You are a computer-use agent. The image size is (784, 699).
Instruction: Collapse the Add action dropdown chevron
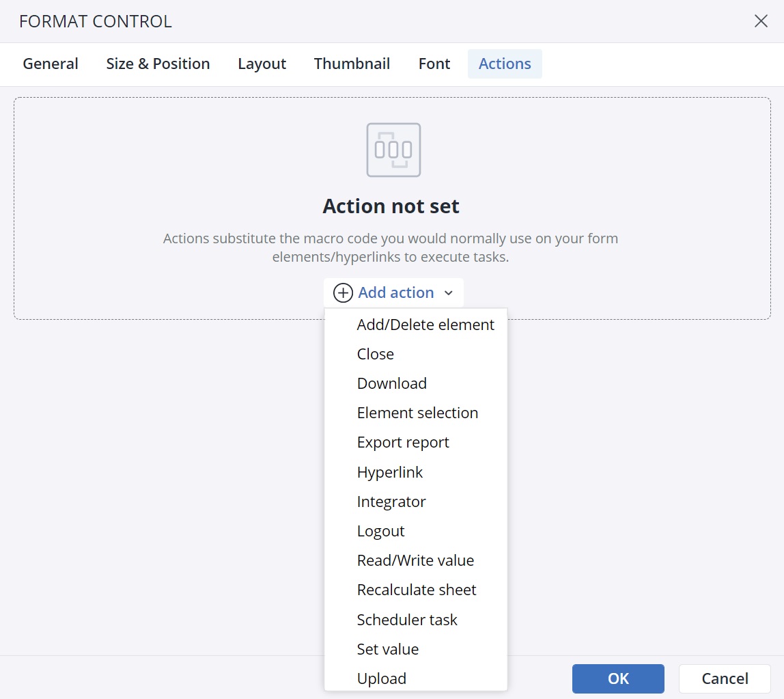coord(449,292)
